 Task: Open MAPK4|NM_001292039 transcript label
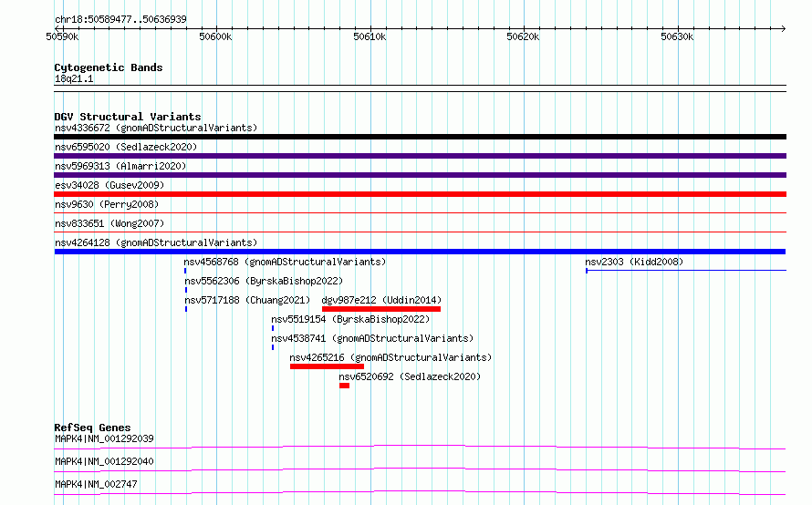[104, 438]
